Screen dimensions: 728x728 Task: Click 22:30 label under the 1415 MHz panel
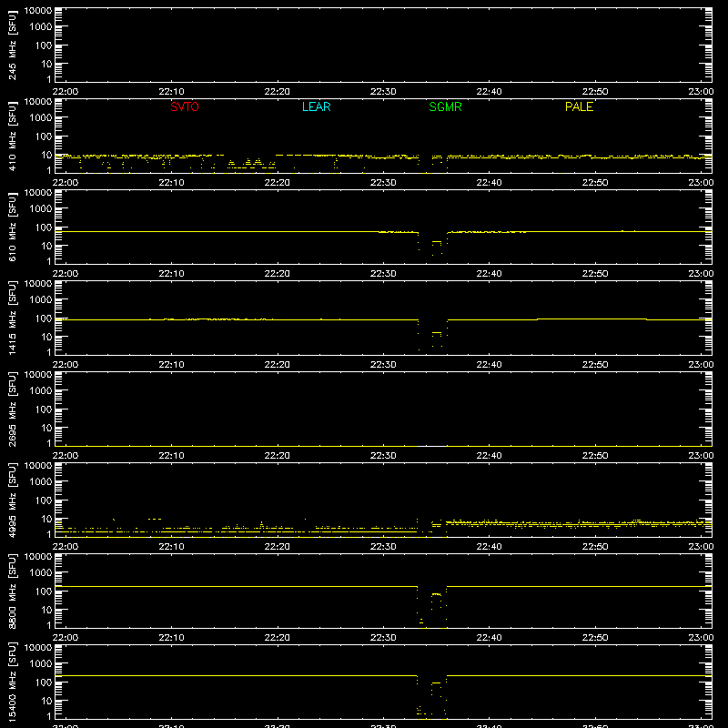point(383,365)
